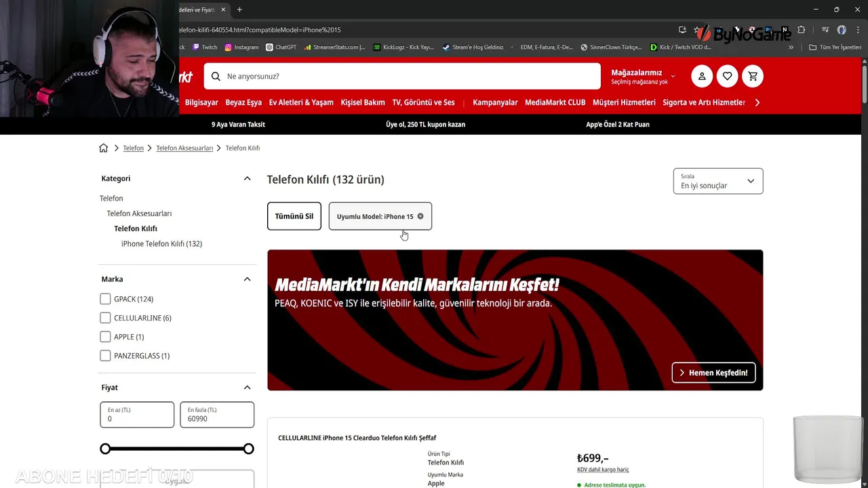Focus the Ne arıyorsunuz? search box

coord(402,77)
